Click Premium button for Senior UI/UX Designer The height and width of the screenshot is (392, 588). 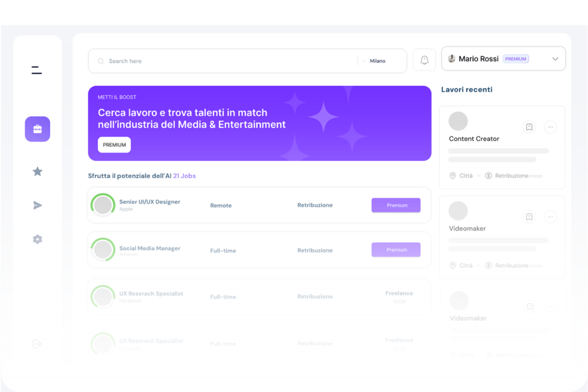pos(396,205)
